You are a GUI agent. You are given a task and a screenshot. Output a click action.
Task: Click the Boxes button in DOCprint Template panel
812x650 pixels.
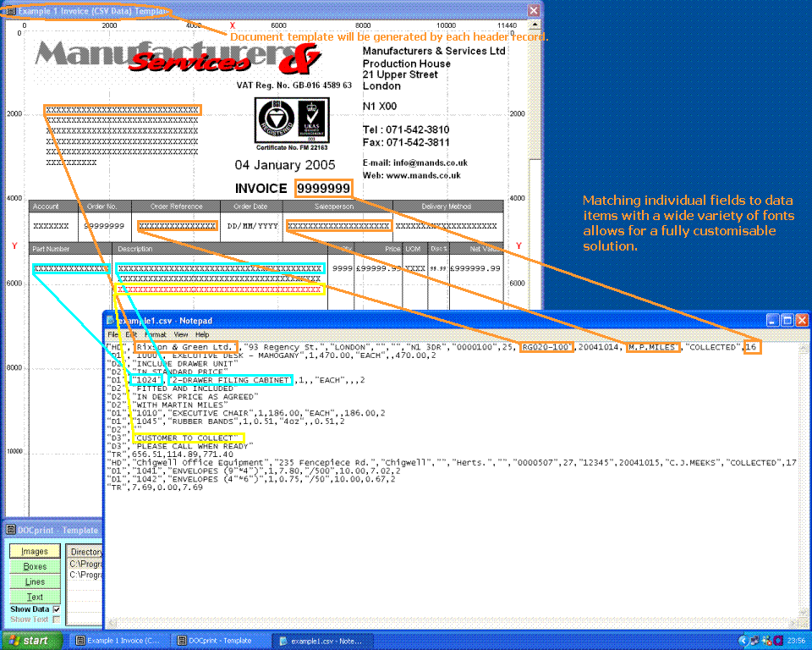(x=35, y=566)
